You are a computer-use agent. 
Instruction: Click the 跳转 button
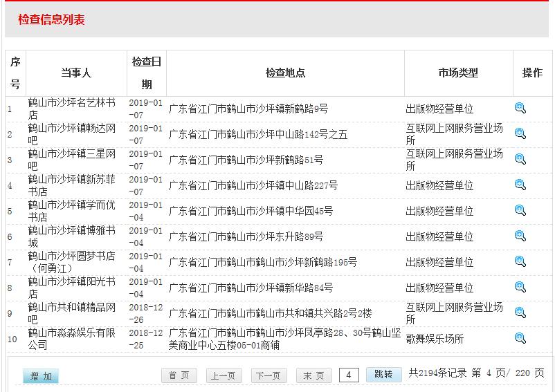point(383,374)
